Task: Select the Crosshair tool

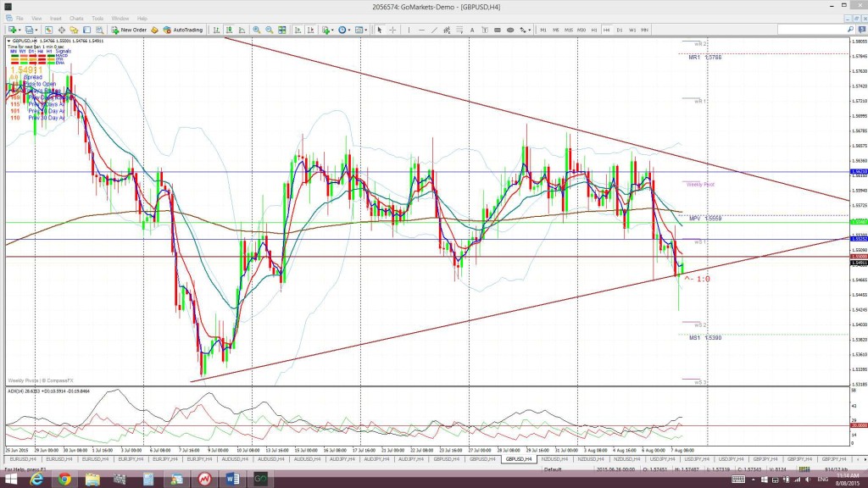Action: tap(392, 30)
